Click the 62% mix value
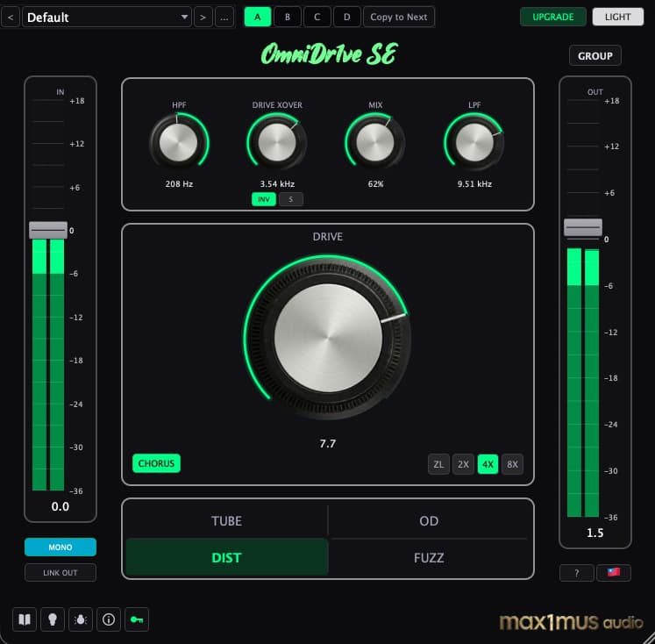The width and height of the screenshot is (655, 644). [x=375, y=184]
